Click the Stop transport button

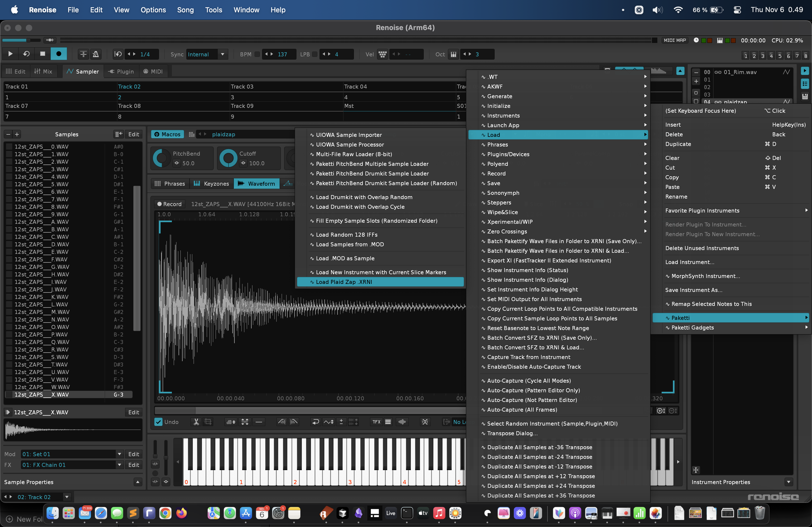(x=43, y=54)
